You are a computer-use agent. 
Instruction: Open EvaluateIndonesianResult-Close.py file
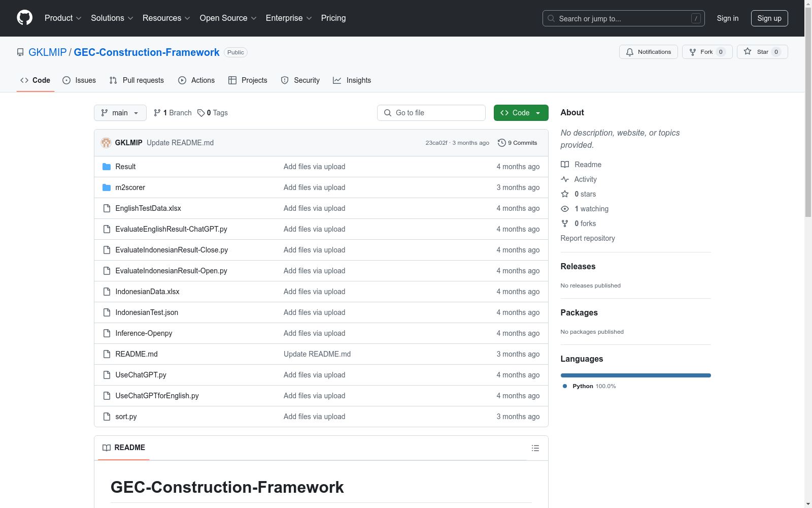click(x=172, y=250)
